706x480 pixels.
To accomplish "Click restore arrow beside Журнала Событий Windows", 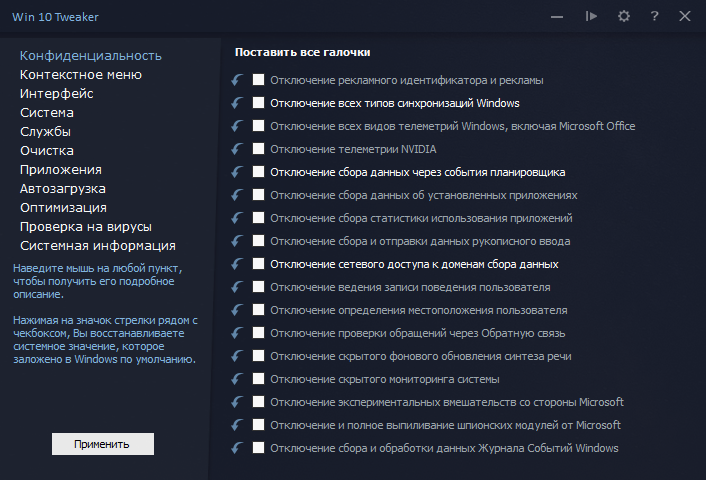I will click(237, 448).
